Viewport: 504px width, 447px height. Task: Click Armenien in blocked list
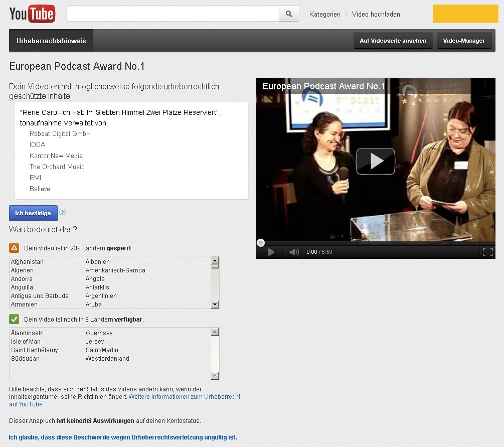tap(24, 304)
